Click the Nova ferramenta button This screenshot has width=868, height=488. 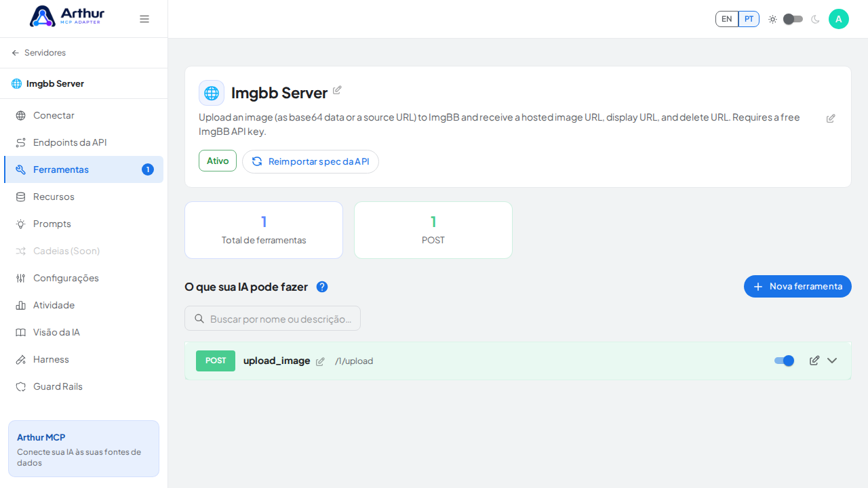point(797,286)
